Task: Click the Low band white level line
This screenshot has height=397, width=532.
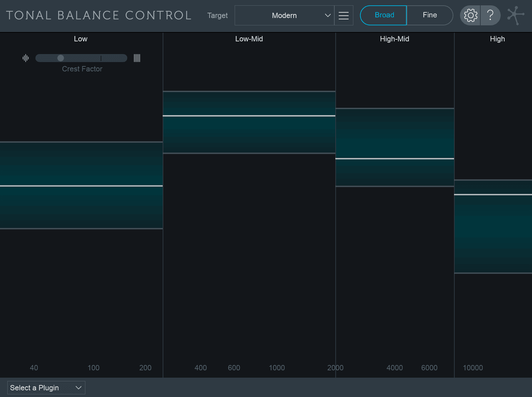Action: pyautogui.click(x=81, y=186)
